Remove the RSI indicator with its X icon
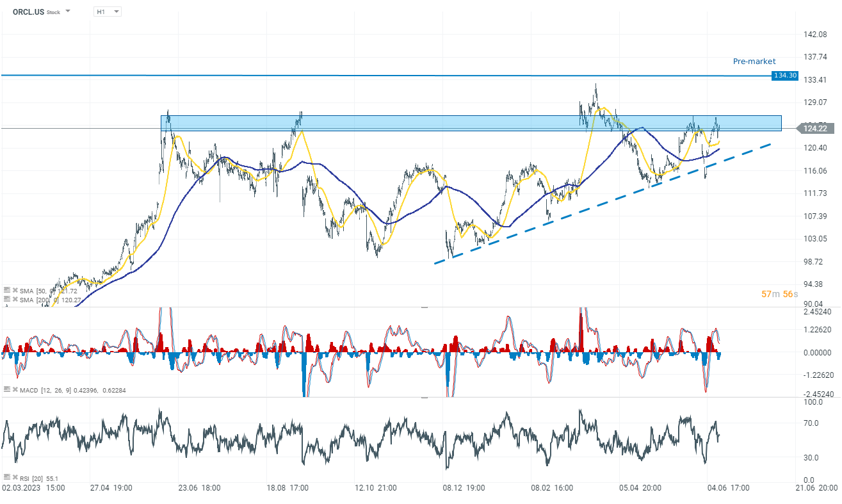 (x=15, y=477)
